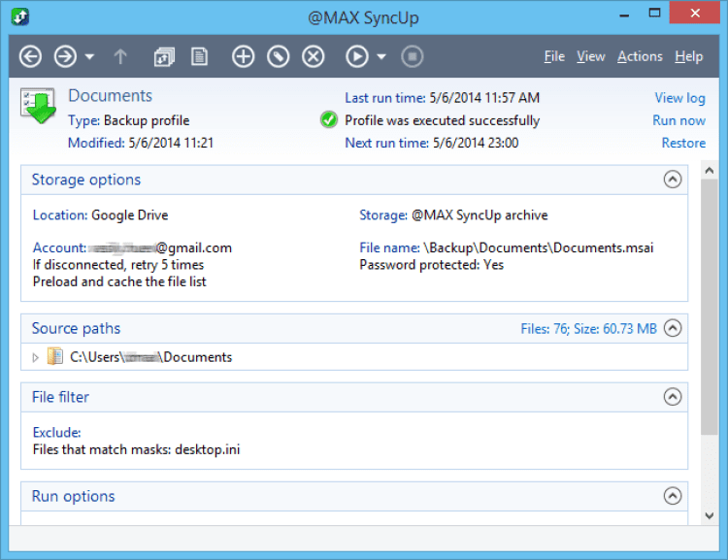
Task: Open the profiles list icon
Action: click(164, 57)
